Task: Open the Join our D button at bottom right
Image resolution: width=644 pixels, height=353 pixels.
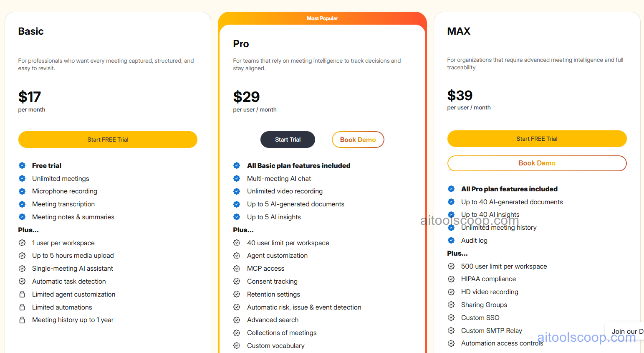Action: click(x=628, y=331)
